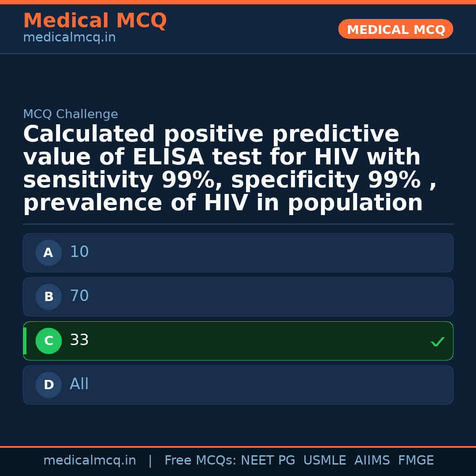Image resolution: width=476 pixels, height=476 pixels.
Task: Click the green checkmark on option C
Action: (x=437, y=342)
